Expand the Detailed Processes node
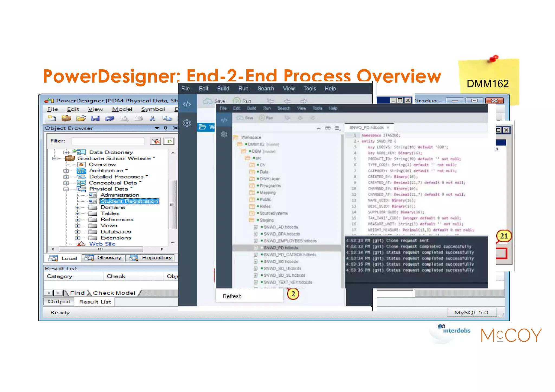The width and height of the screenshot is (555, 392). (x=66, y=177)
